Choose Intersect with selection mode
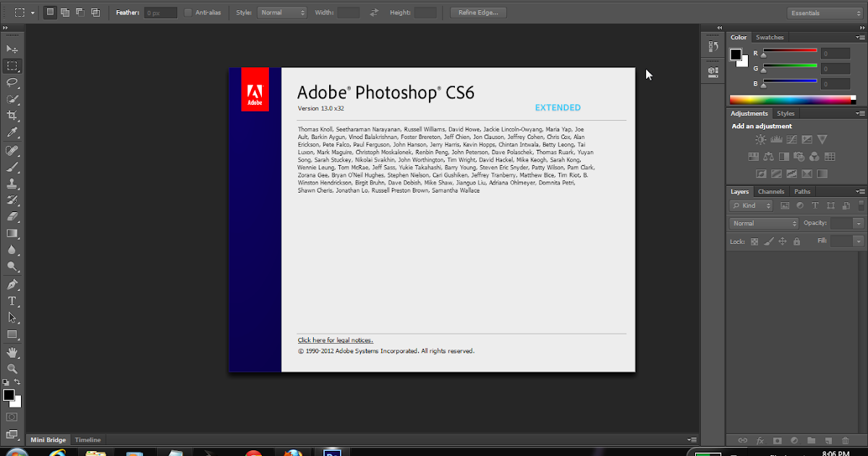The height and width of the screenshot is (456, 868). point(95,12)
